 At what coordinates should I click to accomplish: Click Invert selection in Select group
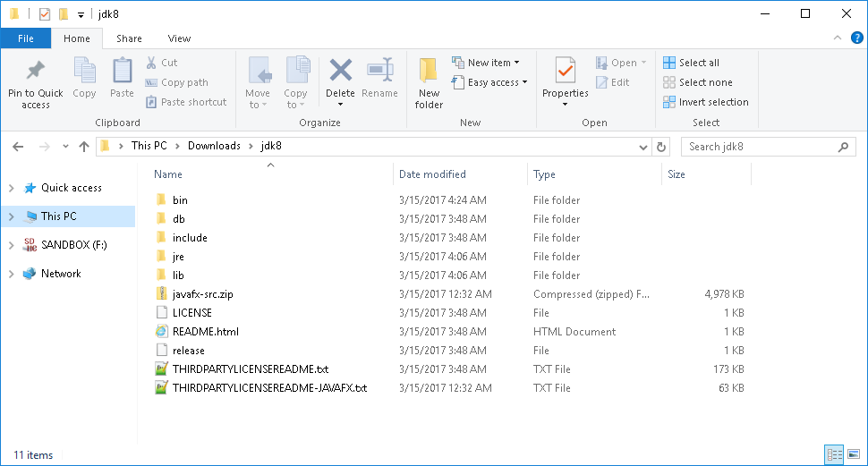(706, 102)
